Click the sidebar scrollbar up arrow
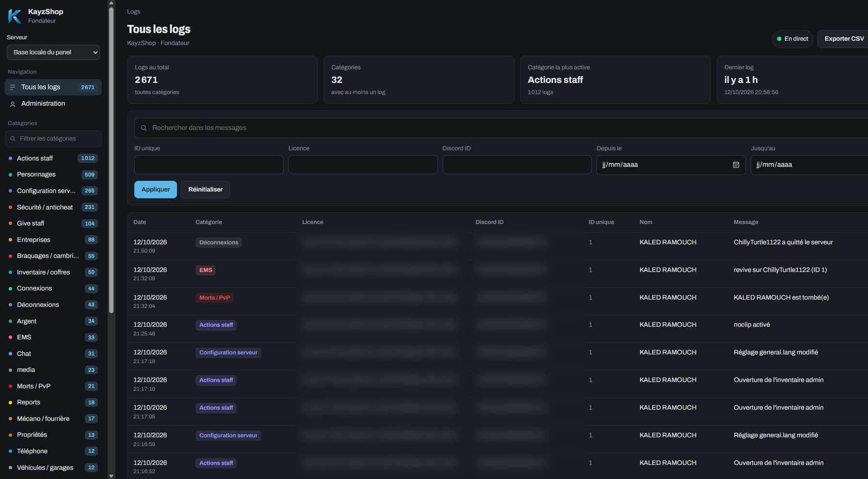This screenshot has width=868, height=479. pyautogui.click(x=112, y=3)
